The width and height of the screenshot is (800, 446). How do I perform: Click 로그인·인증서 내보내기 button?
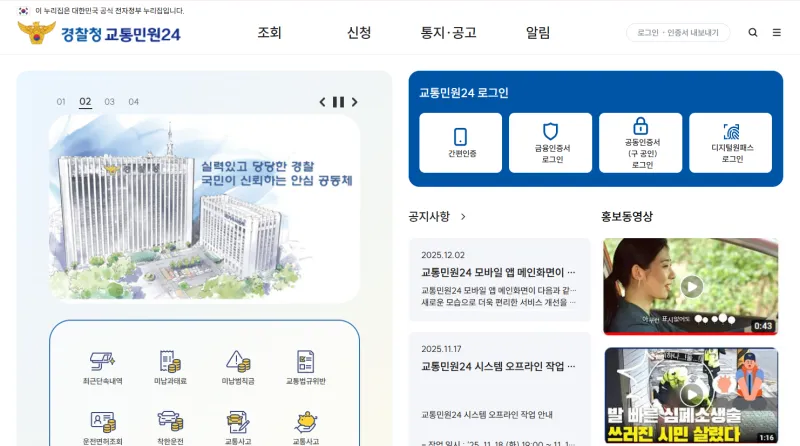click(678, 33)
